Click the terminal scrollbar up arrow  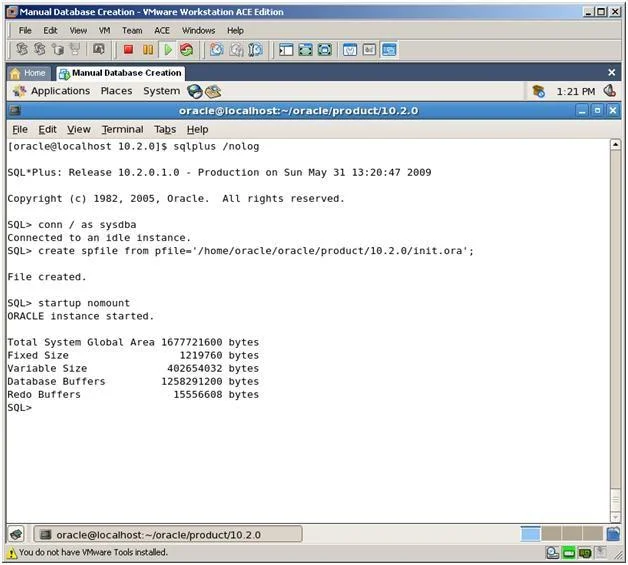615,145
